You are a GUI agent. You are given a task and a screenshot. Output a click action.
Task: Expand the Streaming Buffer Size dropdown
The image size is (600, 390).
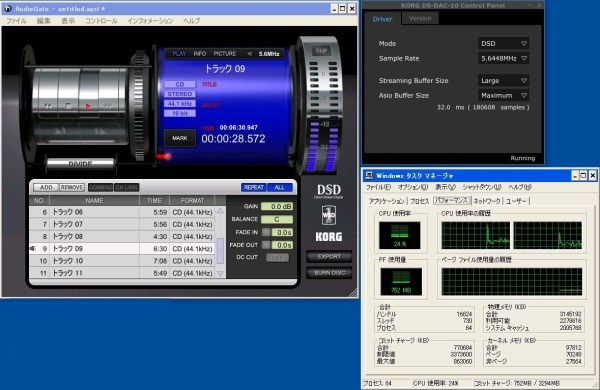point(504,81)
